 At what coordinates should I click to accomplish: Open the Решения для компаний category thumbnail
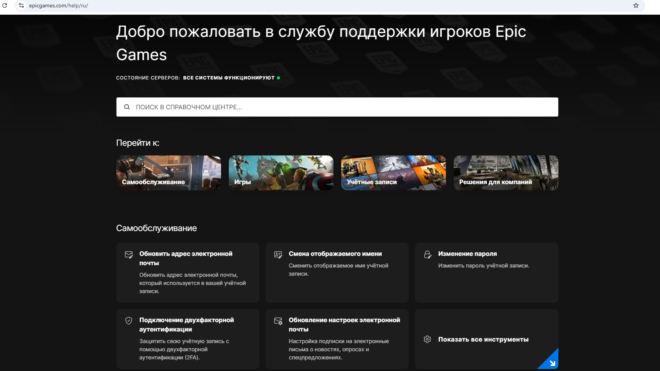(506, 173)
